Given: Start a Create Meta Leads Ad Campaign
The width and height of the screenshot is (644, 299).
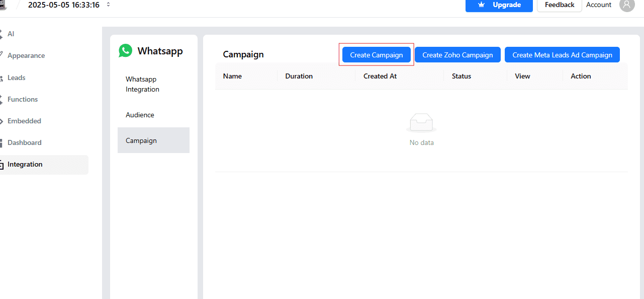Looking at the screenshot, I should point(562,55).
